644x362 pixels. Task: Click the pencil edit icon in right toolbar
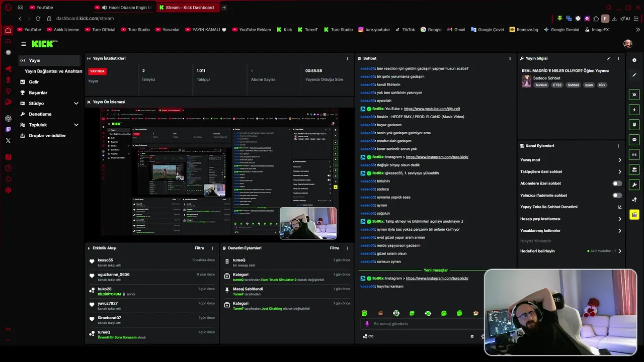tap(634, 75)
